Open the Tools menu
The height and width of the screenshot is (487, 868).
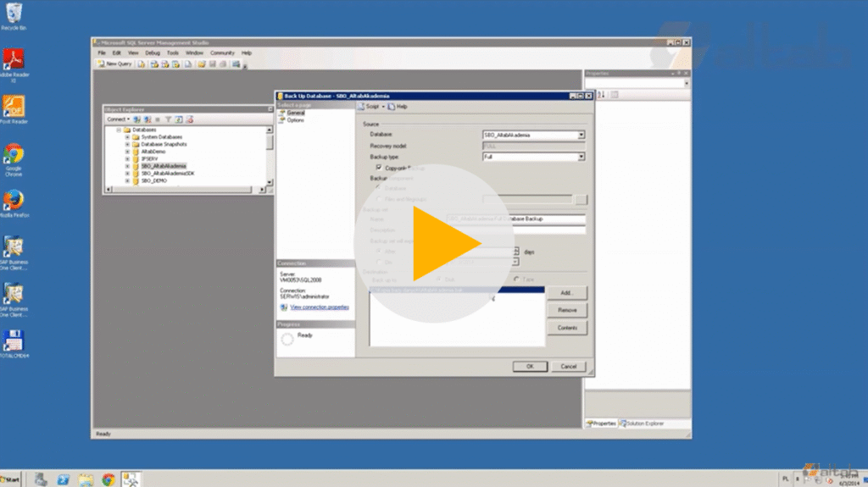173,53
